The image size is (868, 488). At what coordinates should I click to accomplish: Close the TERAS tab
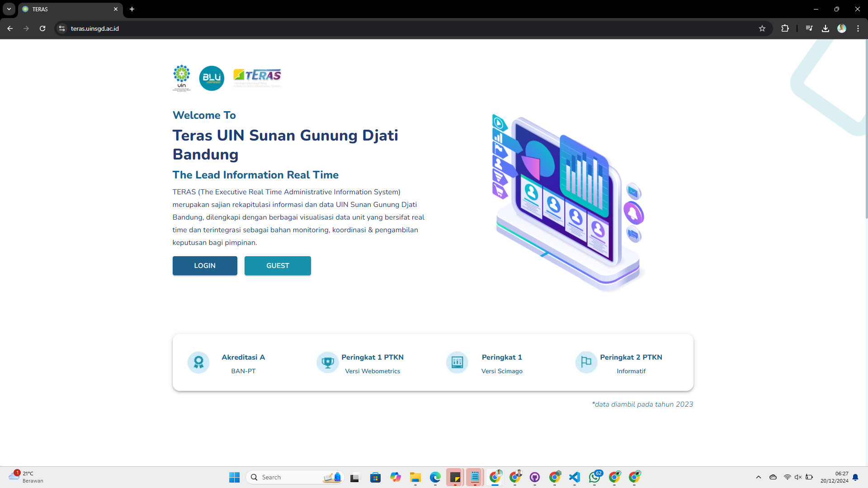(116, 9)
